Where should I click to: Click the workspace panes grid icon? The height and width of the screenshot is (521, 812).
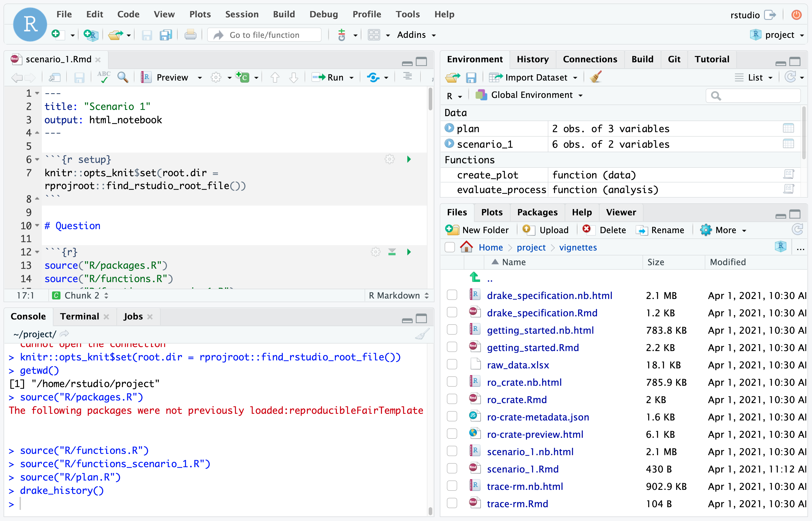[374, 34]
